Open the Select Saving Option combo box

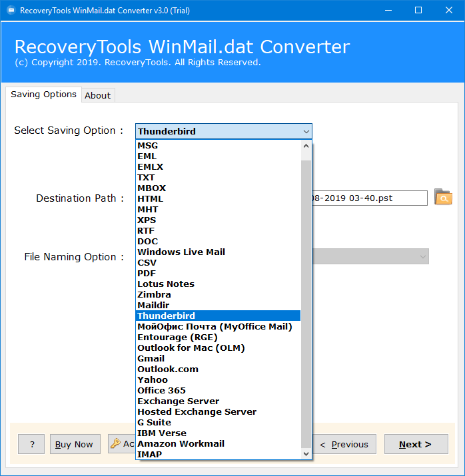click(224, 131)
